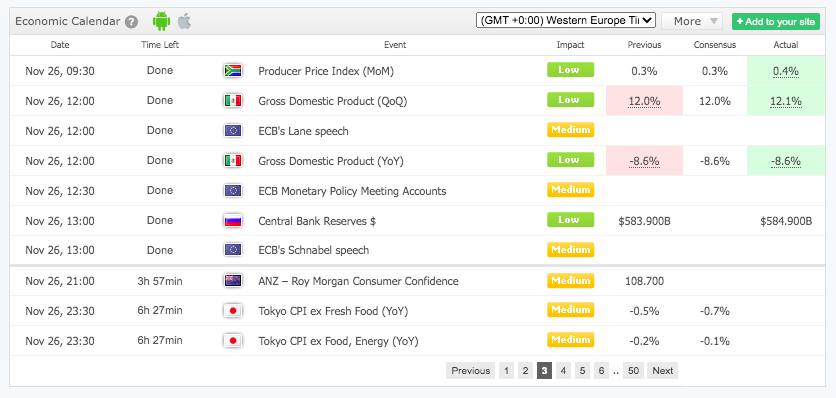Open the Apple app link icon

(x=184, y=21)
